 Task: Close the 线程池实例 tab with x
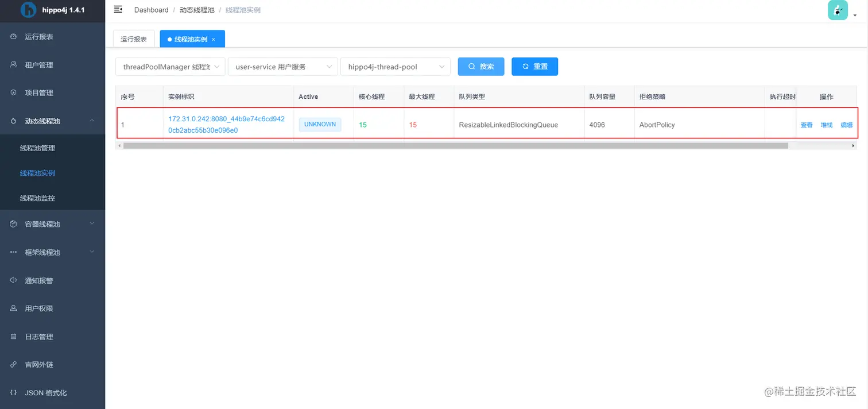214,40
